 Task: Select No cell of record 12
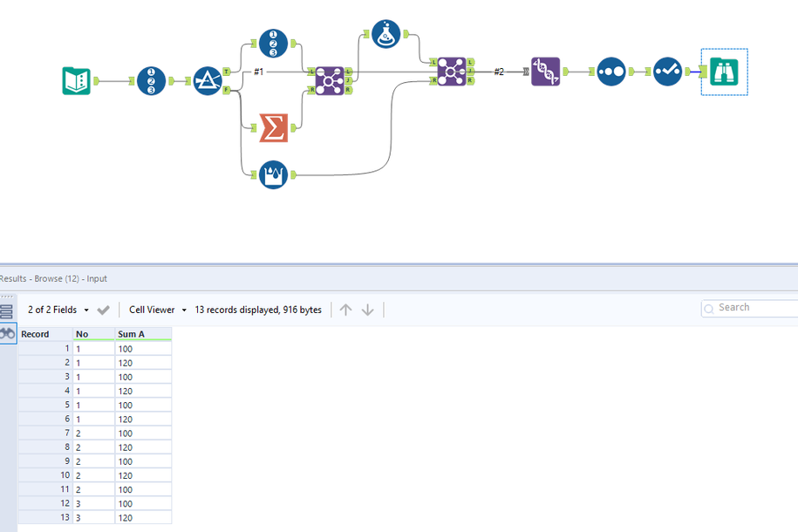[x=94, y=503]
